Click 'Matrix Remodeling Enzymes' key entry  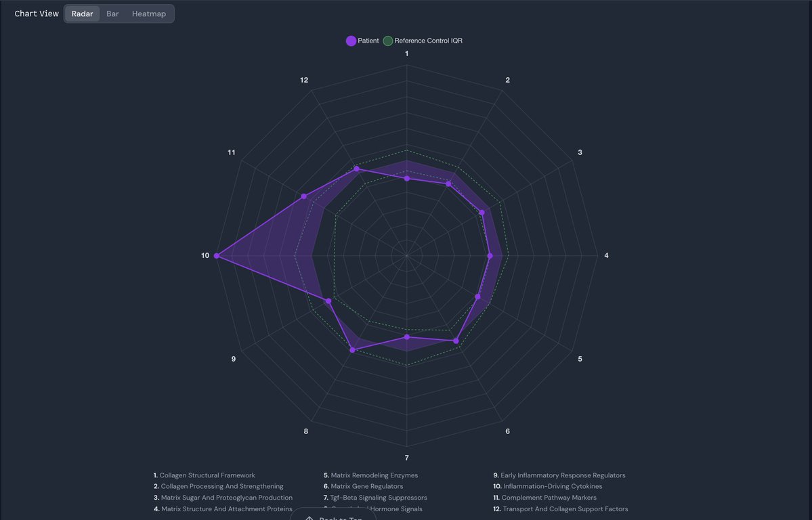[x=371, y=475]
